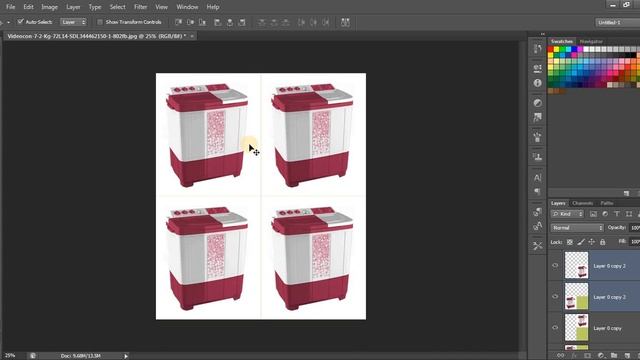This screenshot has height=360, width=640.
Task: Toggle the adjustment layer filter
Action: pos(605,214)
